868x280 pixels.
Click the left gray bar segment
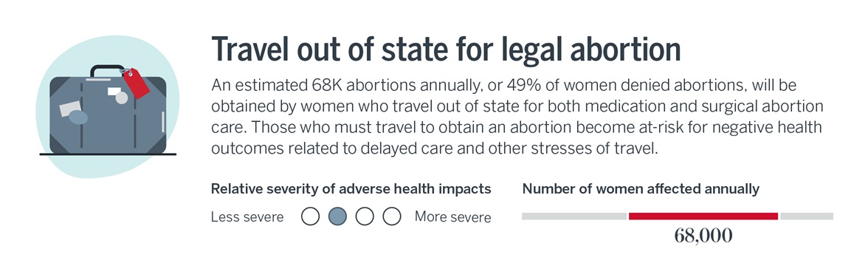574,216
